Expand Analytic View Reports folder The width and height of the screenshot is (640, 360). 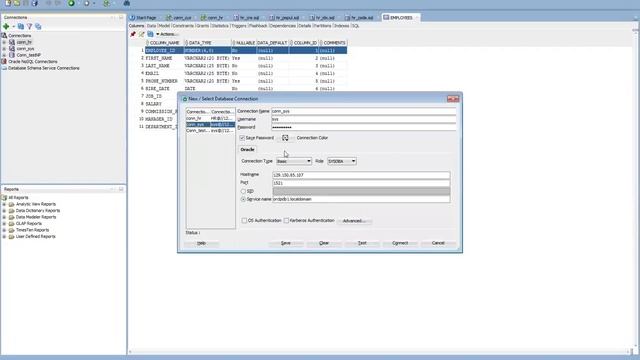pyautogui.click(x=4, y=204)
